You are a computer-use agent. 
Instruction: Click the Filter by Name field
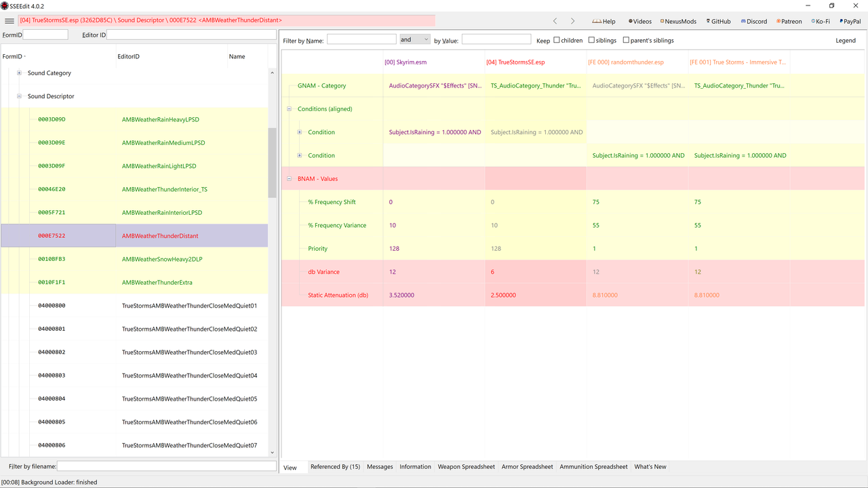[361, 40]
